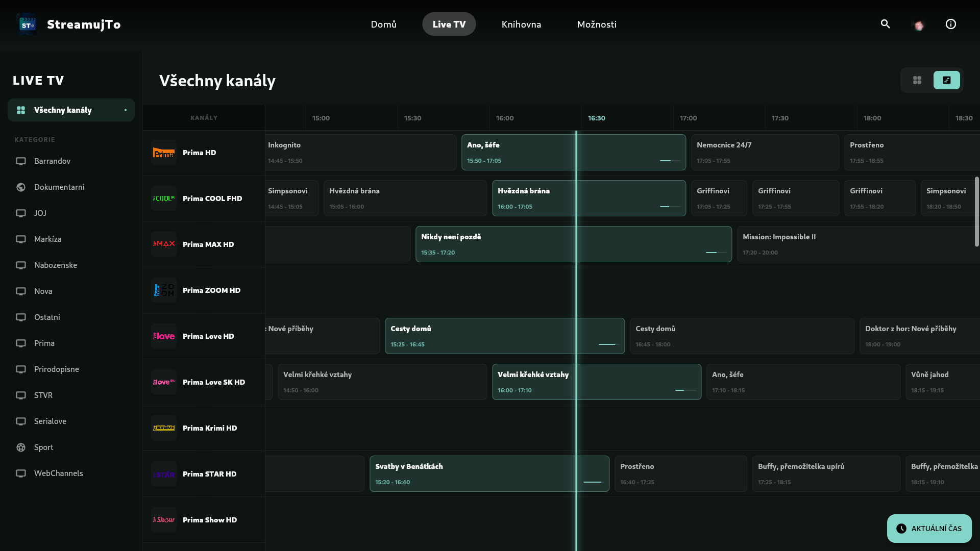Screen dimensions: 980x551
Task: Click the Prima COOL FHD channel logo
Action: point(164,198)
